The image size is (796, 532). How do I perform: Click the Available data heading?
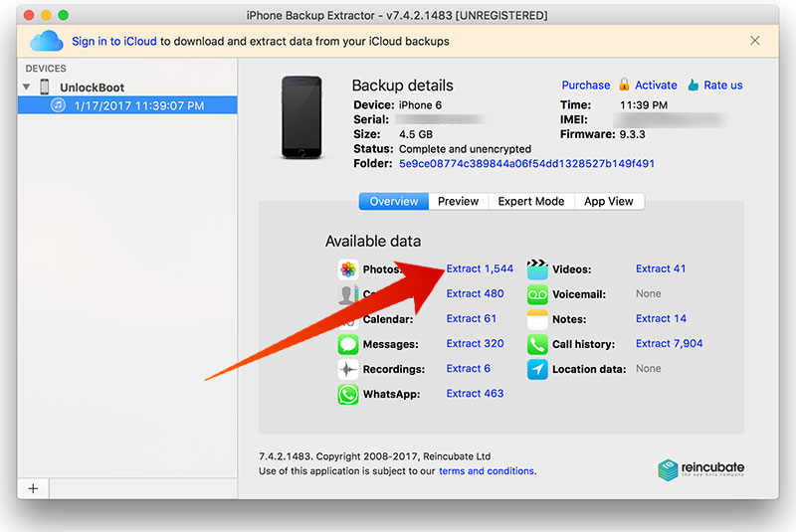(x=373, y=241)
